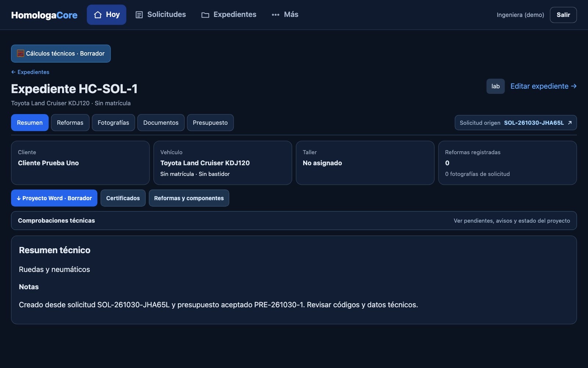
Task: Switch to the Reformas tab
Action: [70, 123]
